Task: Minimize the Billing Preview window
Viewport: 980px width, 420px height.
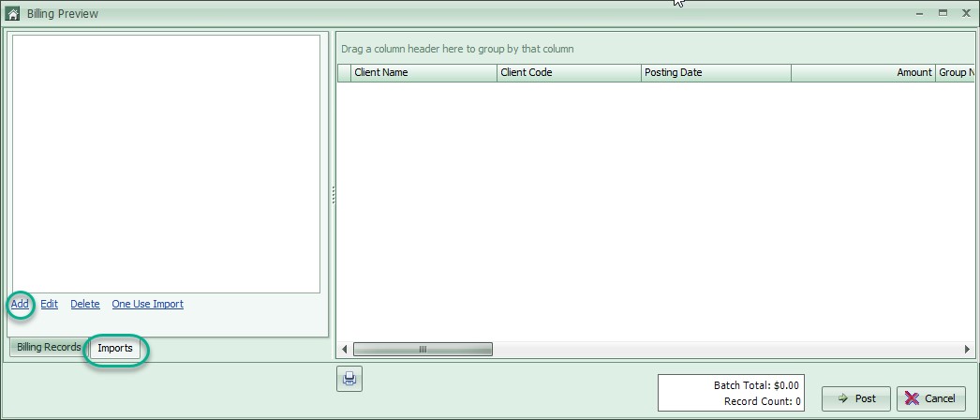Action: pyautogui.click(x=920, y=13)
